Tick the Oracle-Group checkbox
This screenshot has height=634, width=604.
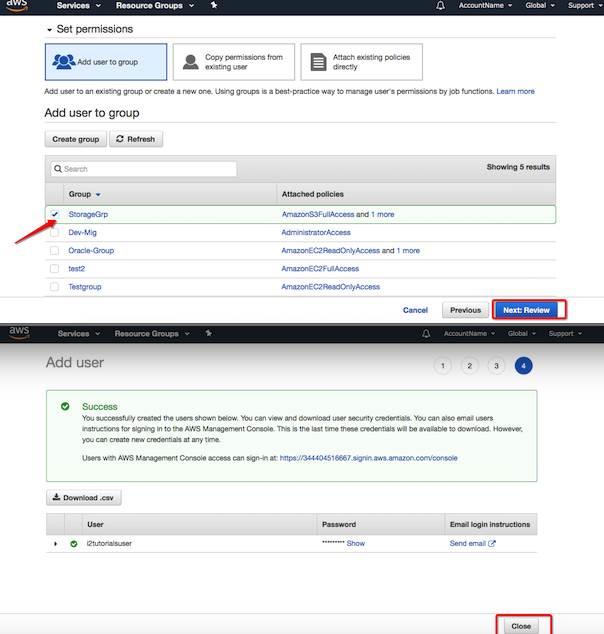tap(54, 251)
